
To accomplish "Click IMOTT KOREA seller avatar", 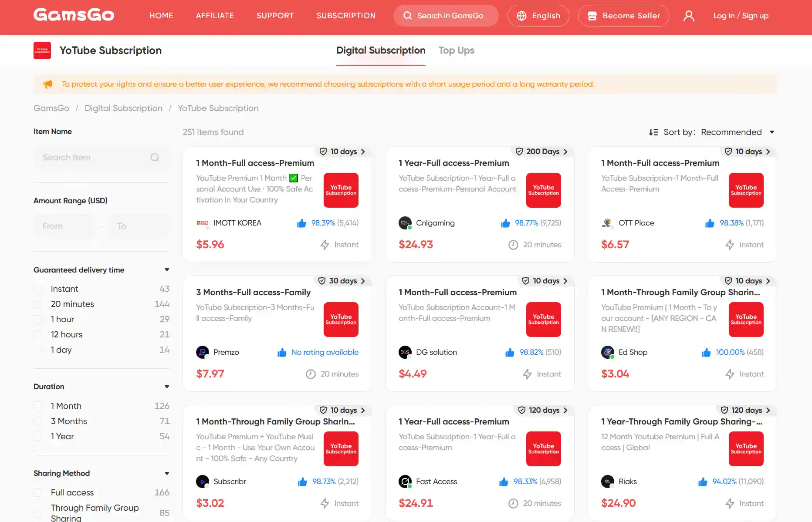I will click(202, 223).
